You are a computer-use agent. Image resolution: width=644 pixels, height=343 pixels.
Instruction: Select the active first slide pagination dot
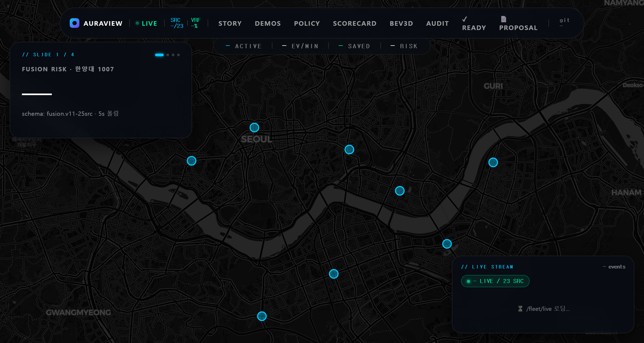pos(159,55)
